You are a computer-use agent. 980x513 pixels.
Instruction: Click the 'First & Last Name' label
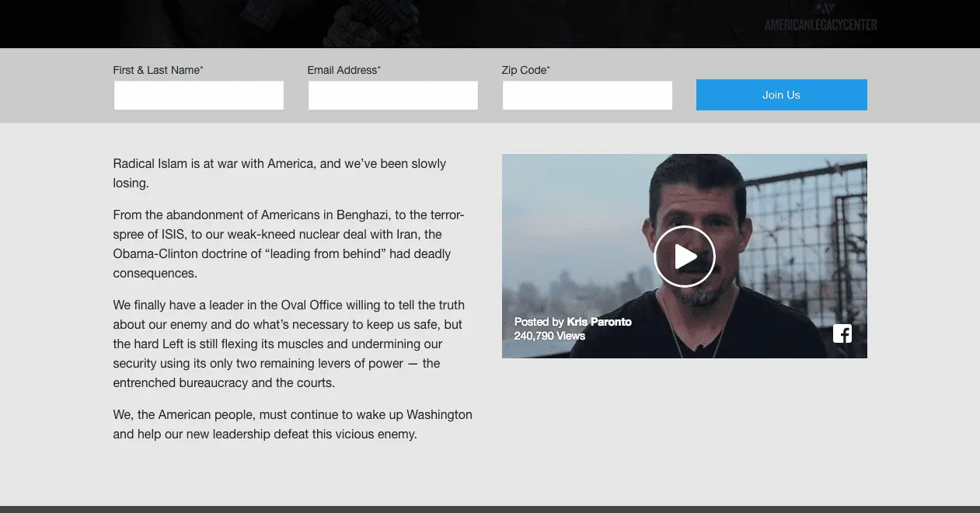pos(158,70)
